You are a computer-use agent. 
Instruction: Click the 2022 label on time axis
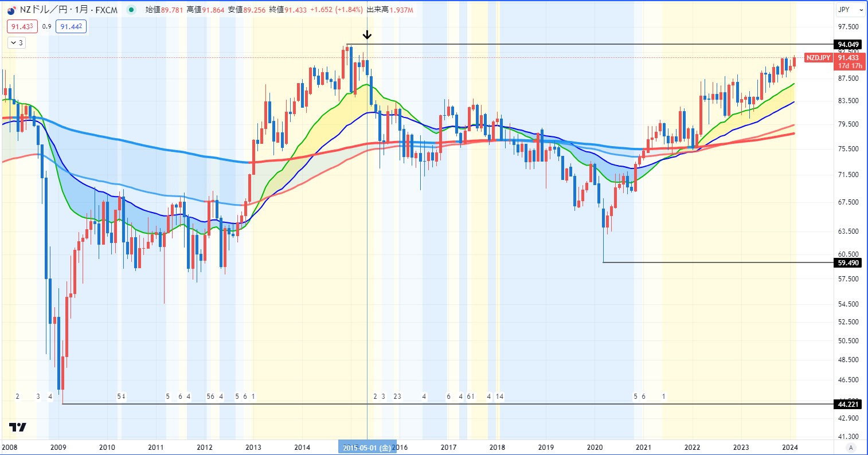[x=692, y=448]
